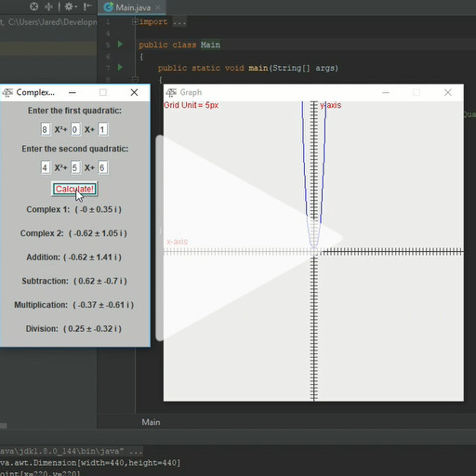Image resolution: width=476 pixels, height=476 pixels.
Task: Collapse the main method code block
Action: point(135,79)
